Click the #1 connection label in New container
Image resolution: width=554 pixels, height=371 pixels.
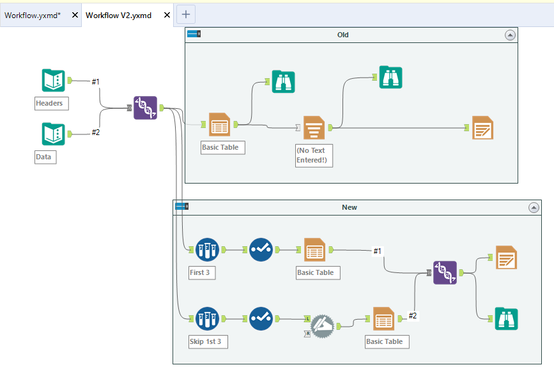[377, 251]
